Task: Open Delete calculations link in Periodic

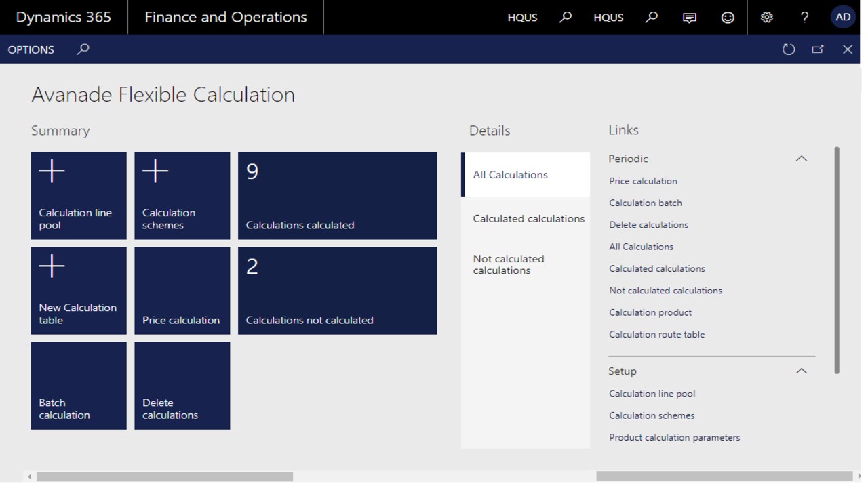Action: coord(648,224)
